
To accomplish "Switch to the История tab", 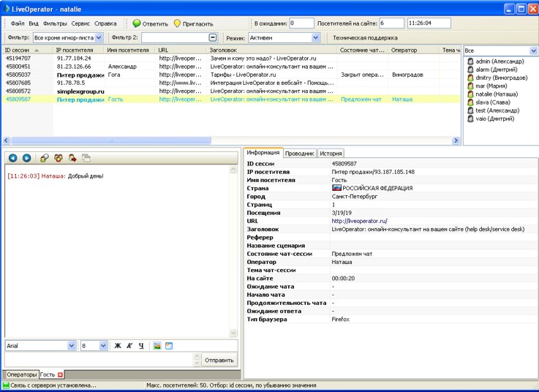I will click(x=331, y=154).
